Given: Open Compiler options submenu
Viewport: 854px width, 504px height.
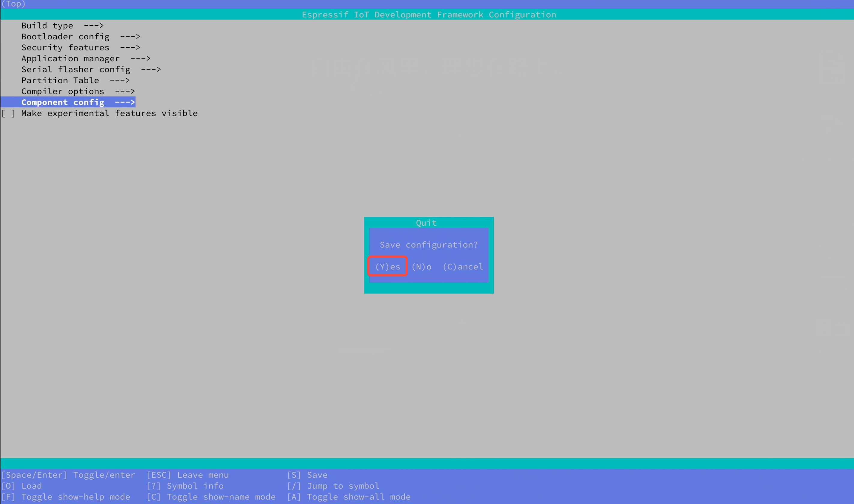Looking at the screenshot, I should [78, 91].
